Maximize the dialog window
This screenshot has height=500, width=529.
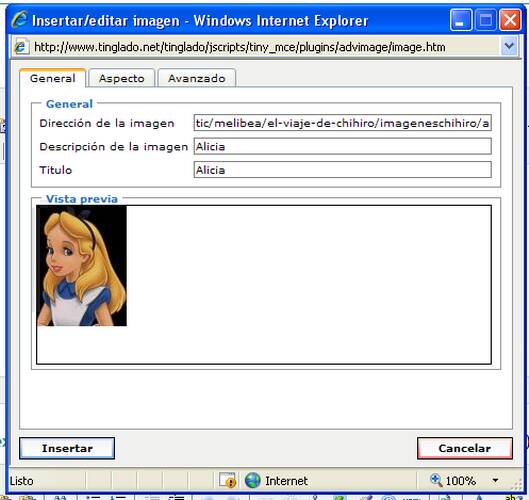(x=485, y=20)
